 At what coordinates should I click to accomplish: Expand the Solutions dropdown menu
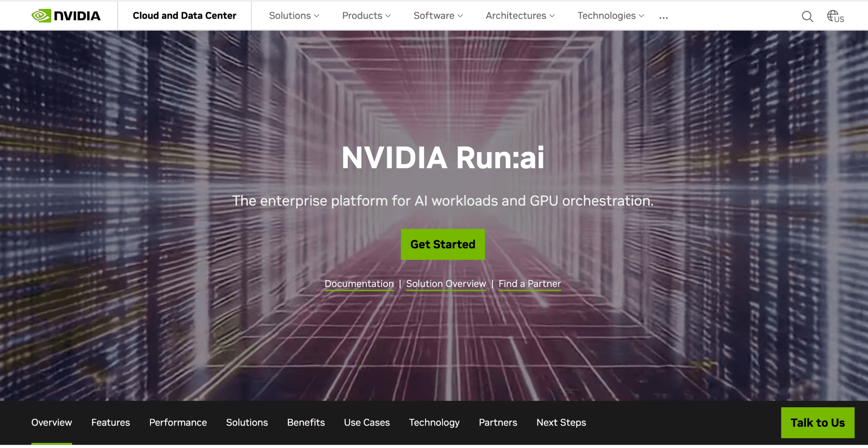tap(294, 16)
